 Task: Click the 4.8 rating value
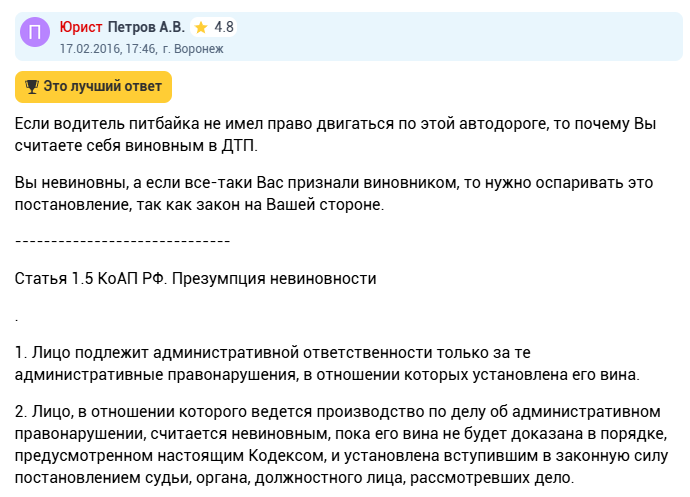pyautogui.click(x=224, y=27)
